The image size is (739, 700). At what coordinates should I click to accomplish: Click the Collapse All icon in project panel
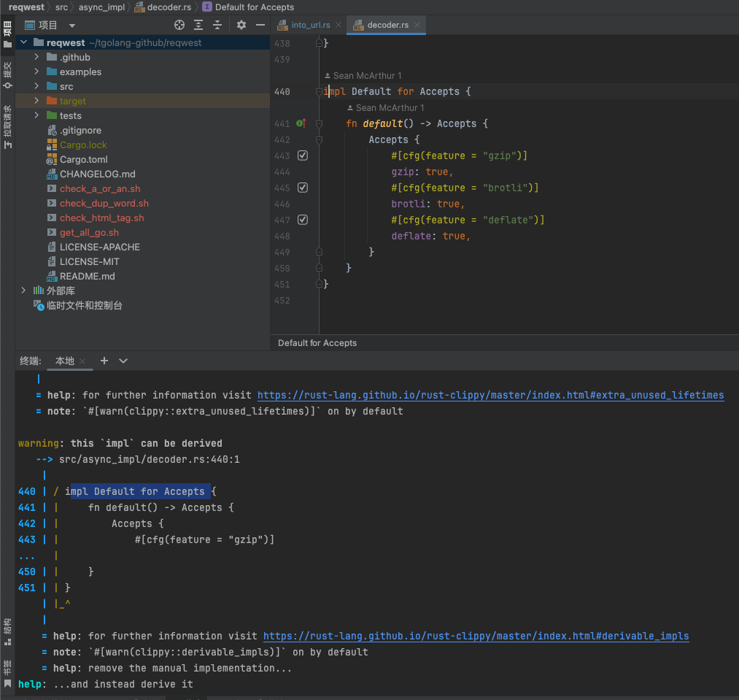point(217,25)
